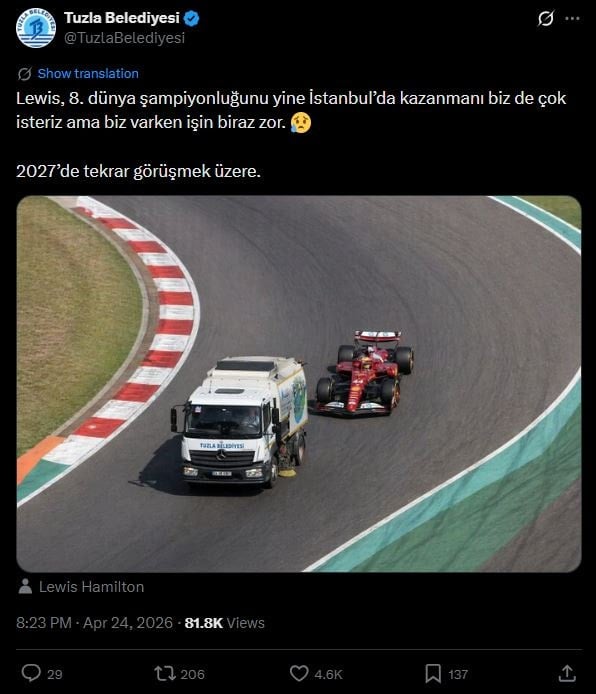Click the @TuzlaBelediyesi handle
This screenshot has height=694, width=596.
(x=124, y=38)
